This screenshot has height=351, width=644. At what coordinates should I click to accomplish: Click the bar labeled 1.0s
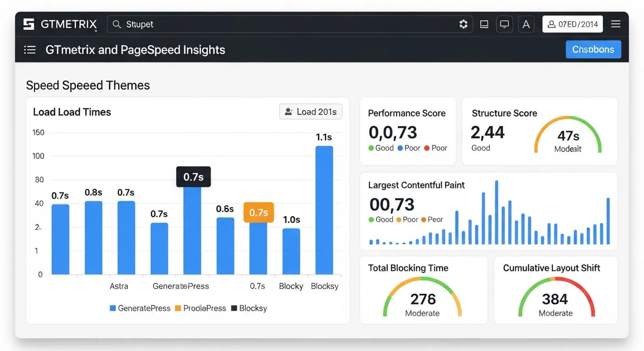(x=291, y=251)
